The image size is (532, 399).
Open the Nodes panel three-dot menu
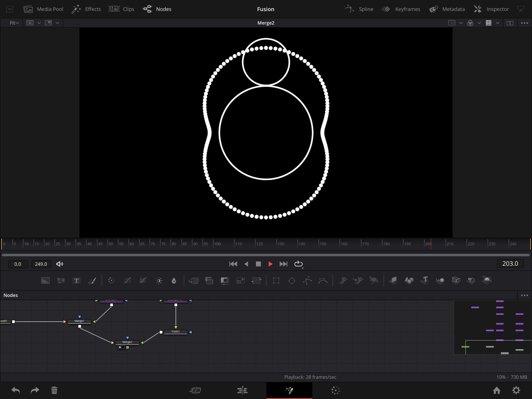pos(524,295)
